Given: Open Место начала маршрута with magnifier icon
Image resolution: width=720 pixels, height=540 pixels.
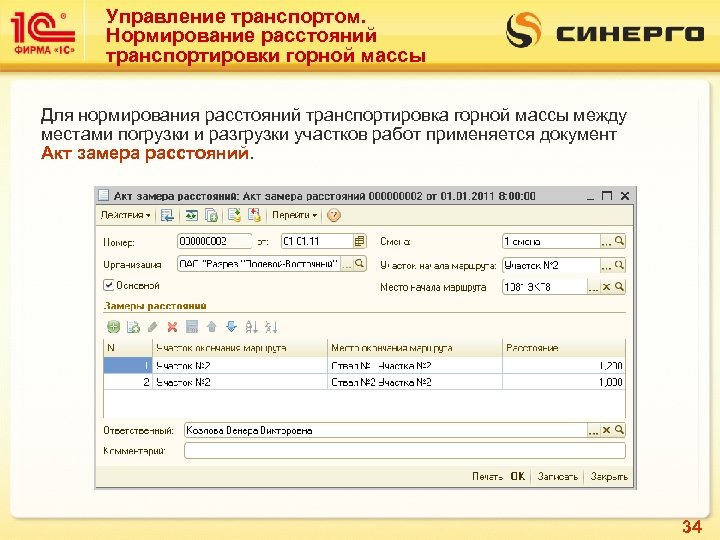Looking at the screenshot, I should [619, 287].
